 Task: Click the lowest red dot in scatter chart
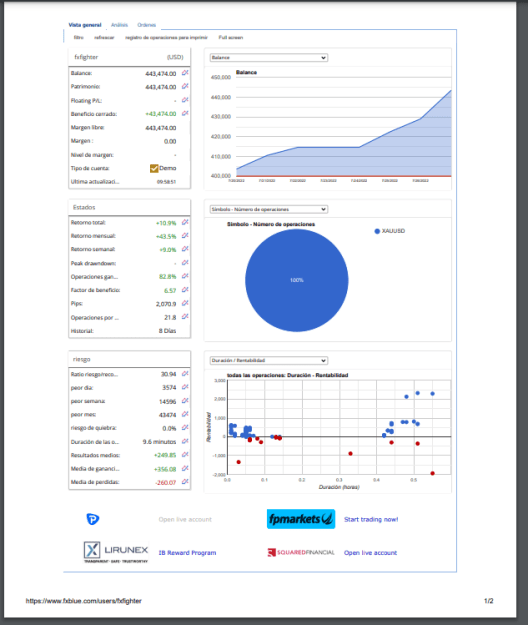click(432, 473)
